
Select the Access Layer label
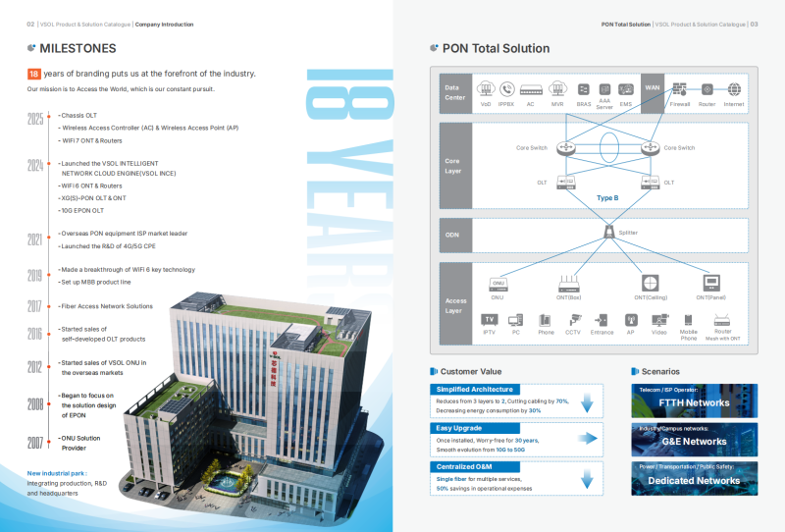pos(453,304)
